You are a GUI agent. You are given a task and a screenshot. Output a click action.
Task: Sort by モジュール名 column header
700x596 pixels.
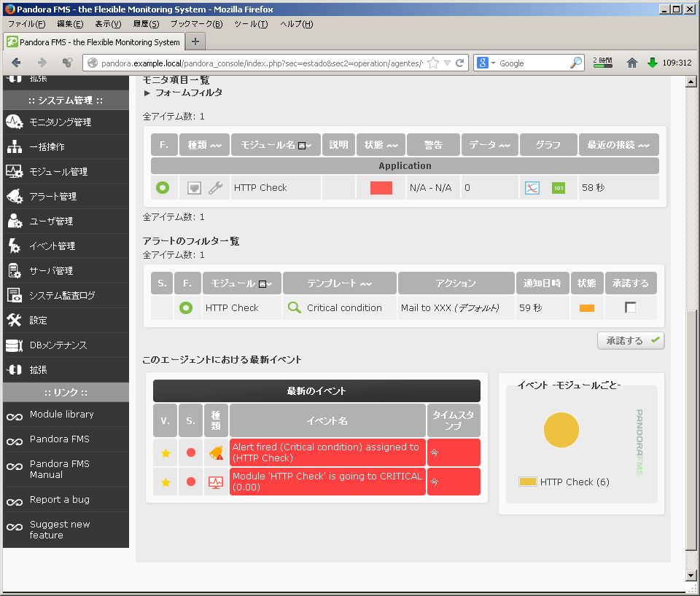[x=276, y=144]
